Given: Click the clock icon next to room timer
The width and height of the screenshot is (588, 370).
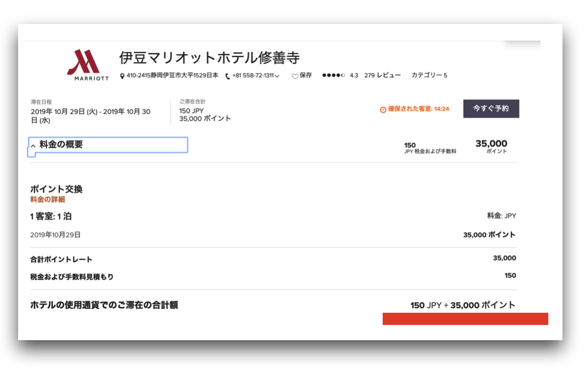Looking at the screenshot, I should 383,109.
